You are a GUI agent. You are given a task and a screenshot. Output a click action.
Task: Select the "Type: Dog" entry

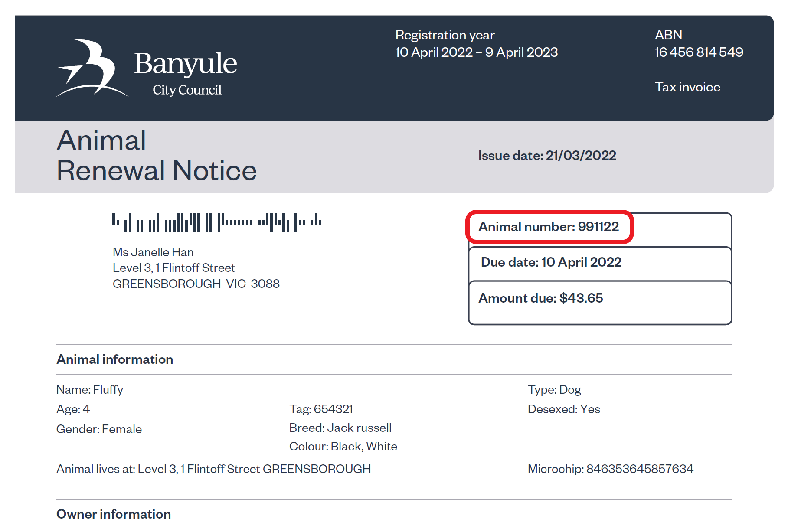[554, 390]
